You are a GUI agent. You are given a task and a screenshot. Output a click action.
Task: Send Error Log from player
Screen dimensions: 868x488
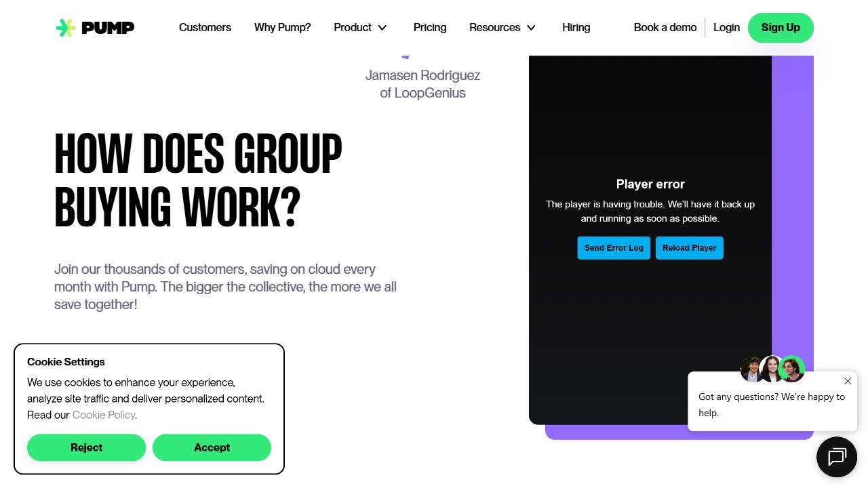click(x=614, y=248)
